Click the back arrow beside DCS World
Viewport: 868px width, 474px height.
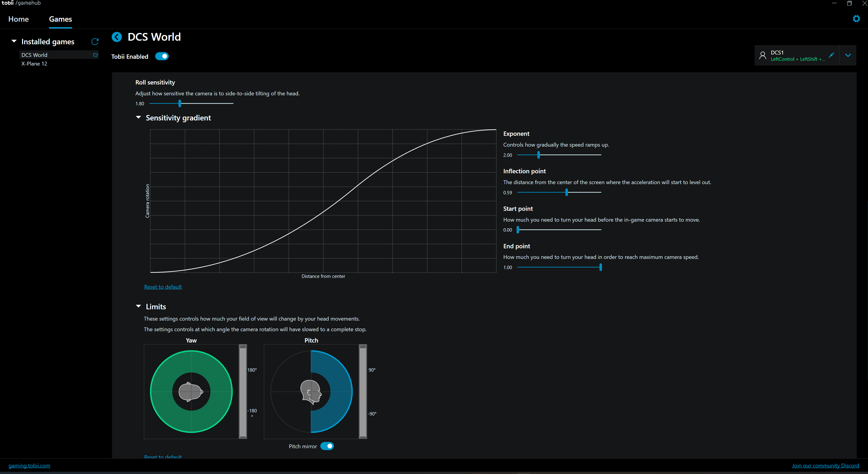(x=117, y=37)
